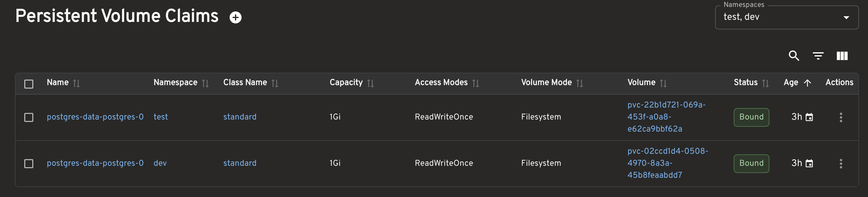Open the standard storage class
Screen dimensions: 868x197
tap(239, 117)
